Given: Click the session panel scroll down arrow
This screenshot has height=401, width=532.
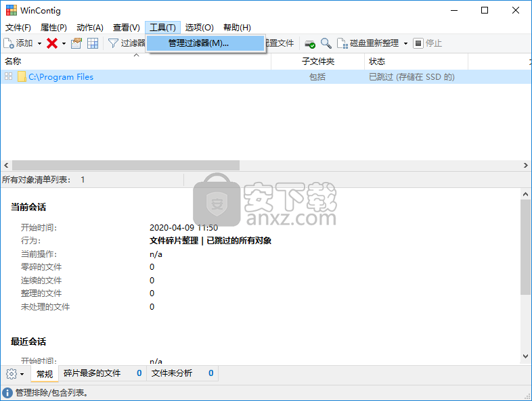Looking at the screenshot, I should [x=525, y=356].
